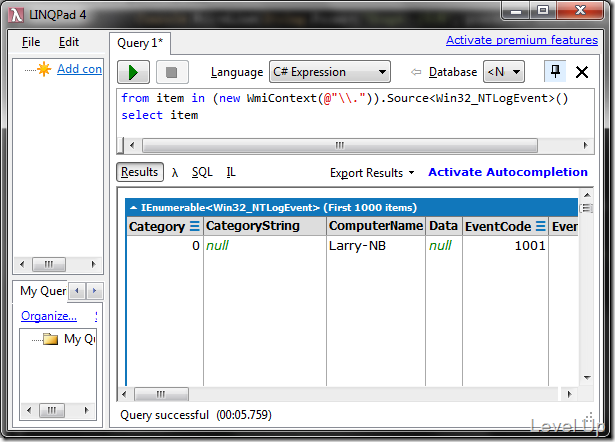Click results pane scroll-right arrow
615x442 pixels.
click(x=570, y=394)
